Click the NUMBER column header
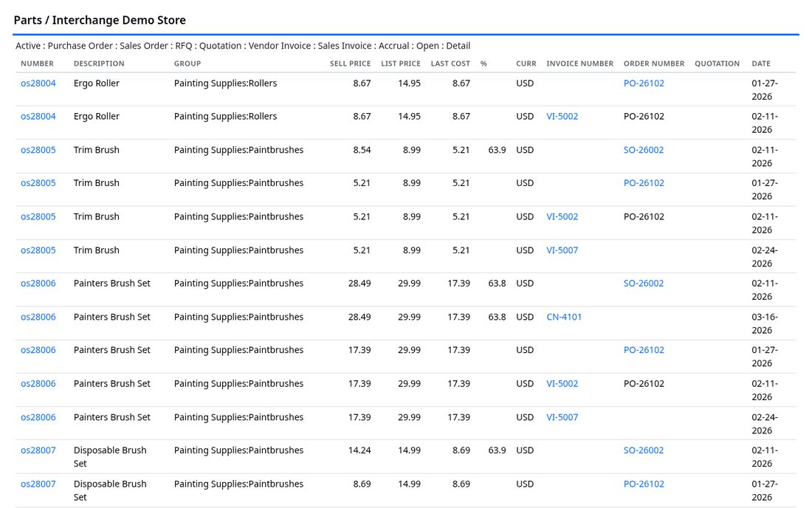Screen dimensions: 812x508 click(x=38, y=63)
